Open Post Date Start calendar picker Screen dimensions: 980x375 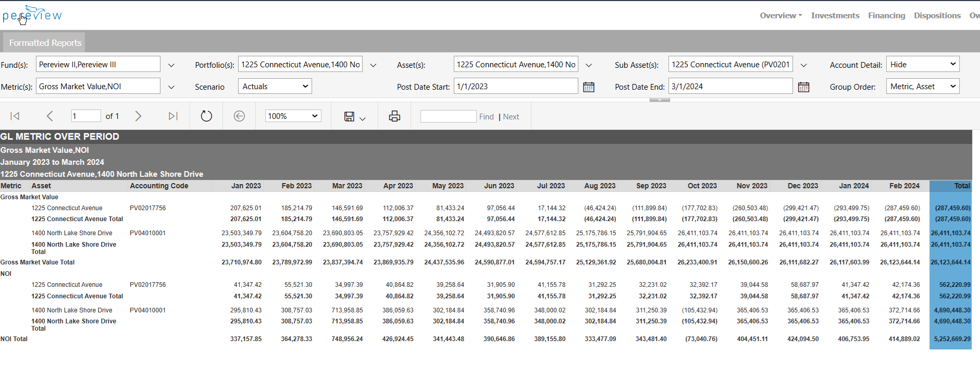(x=589, y=87)
